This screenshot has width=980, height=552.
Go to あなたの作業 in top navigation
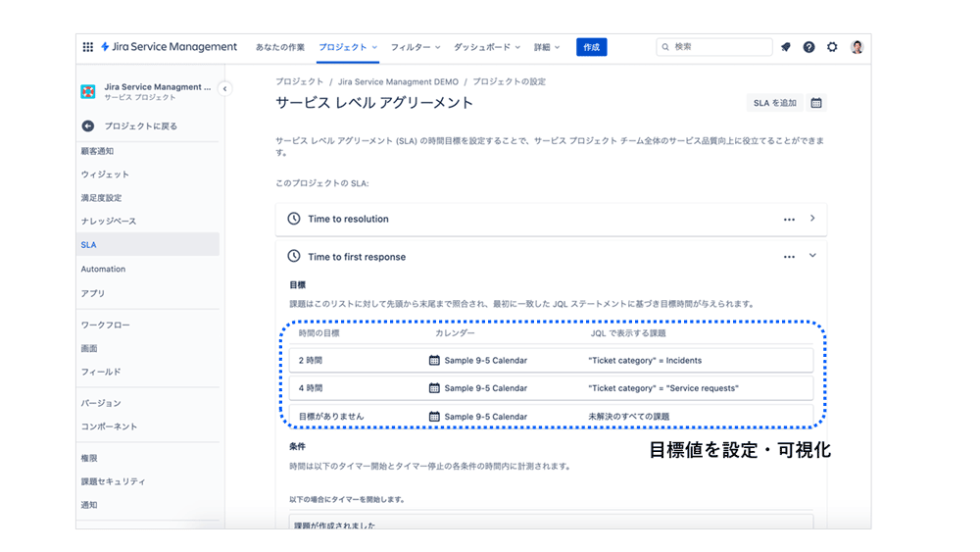(280, 47)
